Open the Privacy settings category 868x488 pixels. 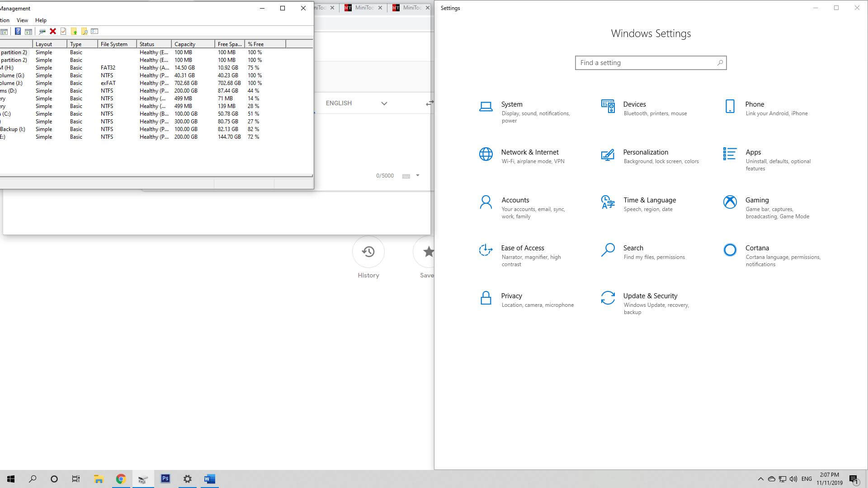point(526,300)
